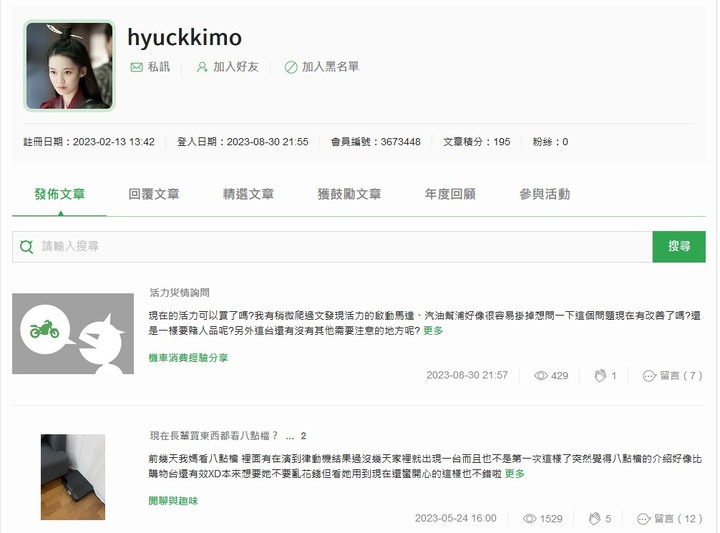Click the green 搜尋 button

679,247
